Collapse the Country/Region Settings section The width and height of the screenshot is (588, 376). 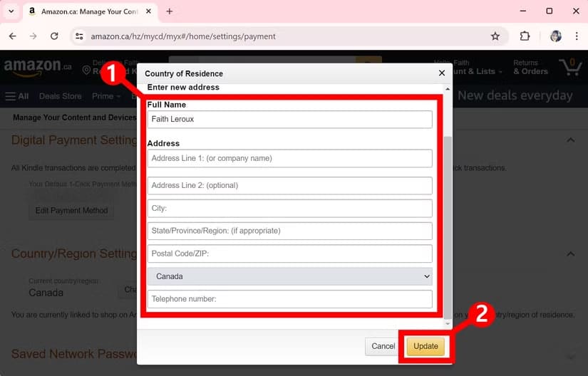tap(571, 254)
